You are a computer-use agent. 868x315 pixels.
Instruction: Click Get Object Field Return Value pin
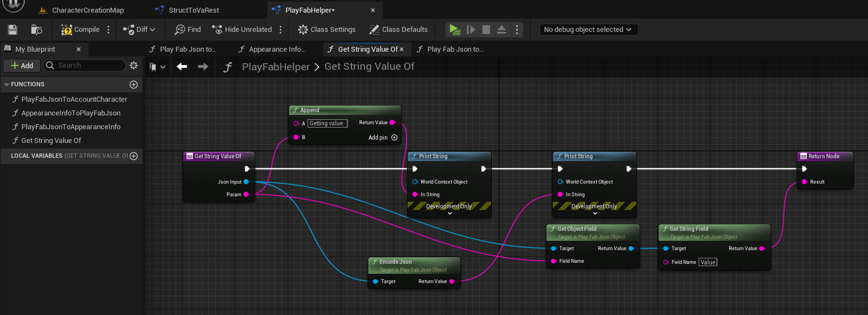(631, 248)
